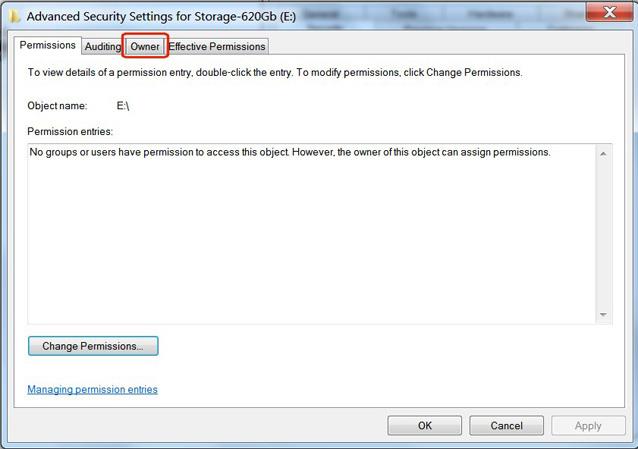Viewport: 638px width, 449px height.
Task: Open the Auditing tab
Action: 103,46
